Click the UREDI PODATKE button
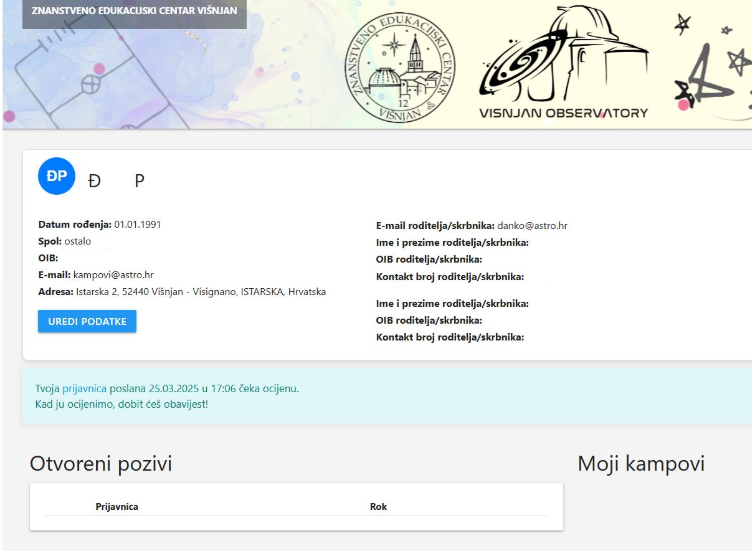The width and height of the screenshot is (752, 551). click(x=87, y=321)
